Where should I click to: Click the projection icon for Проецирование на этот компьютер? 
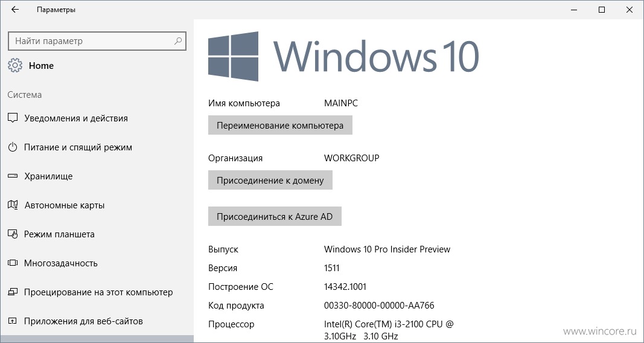coord(13,292)
